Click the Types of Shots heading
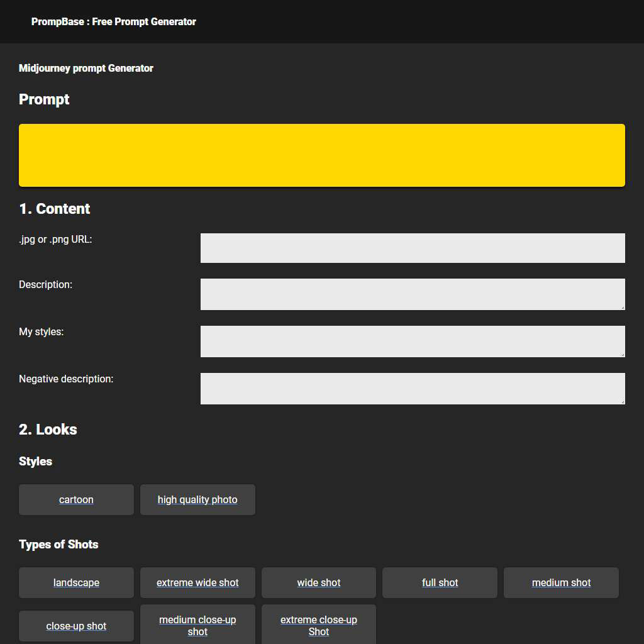 pyautogui.click(x=58, y=544)
